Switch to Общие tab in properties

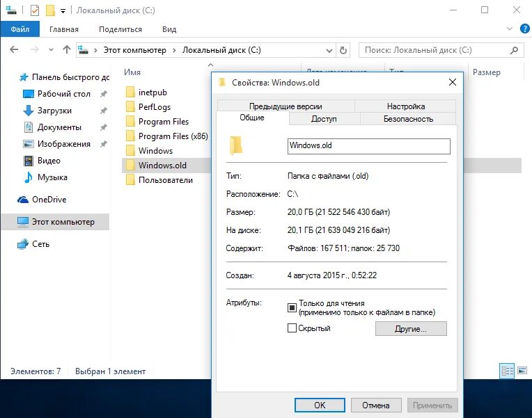coord(252,118)
